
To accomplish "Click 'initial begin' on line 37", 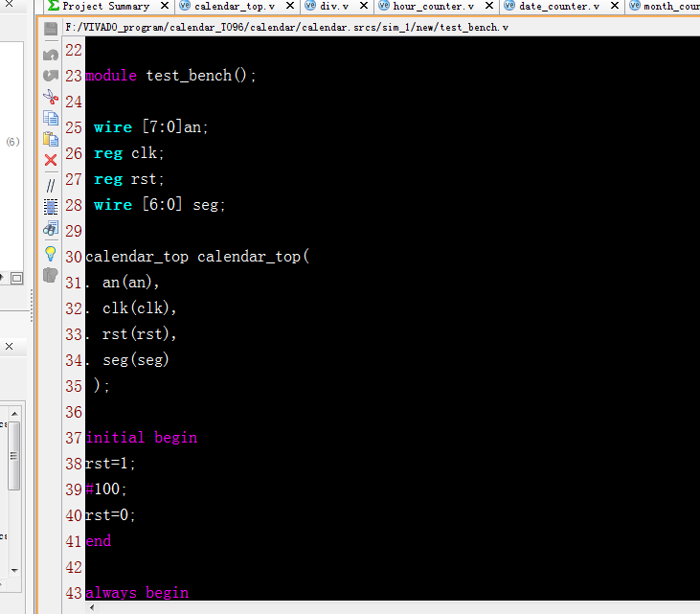I will click(x=141, y=438).
